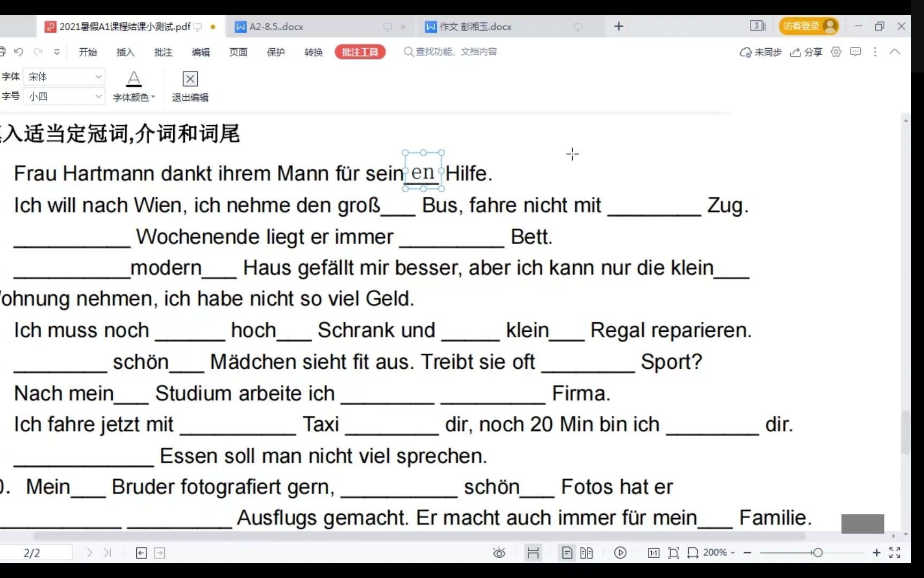Open the 小四 font size dropdown
Screen dimensions: 924x578
[64, 96]
